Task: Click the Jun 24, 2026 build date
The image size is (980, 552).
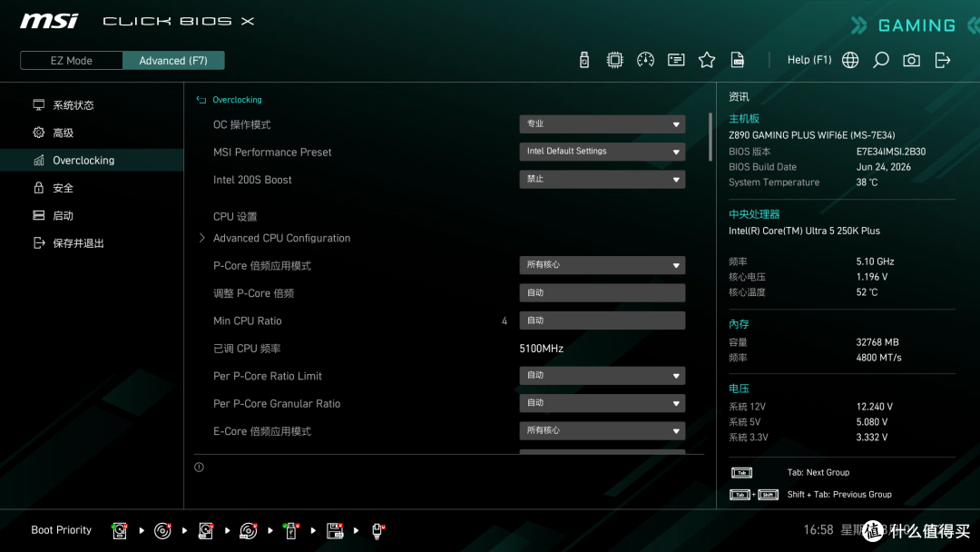Action: click(x=883, y=167)
